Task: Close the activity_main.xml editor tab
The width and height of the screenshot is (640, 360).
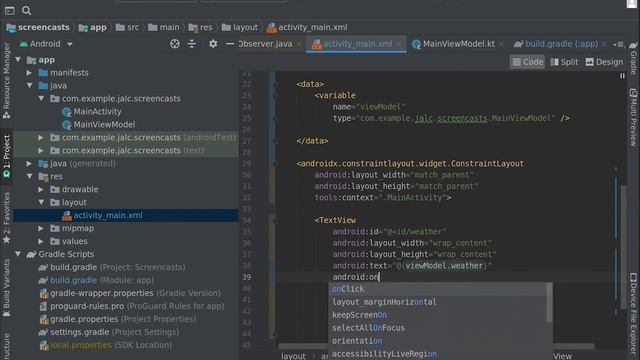Action: [x=399, y=44]
